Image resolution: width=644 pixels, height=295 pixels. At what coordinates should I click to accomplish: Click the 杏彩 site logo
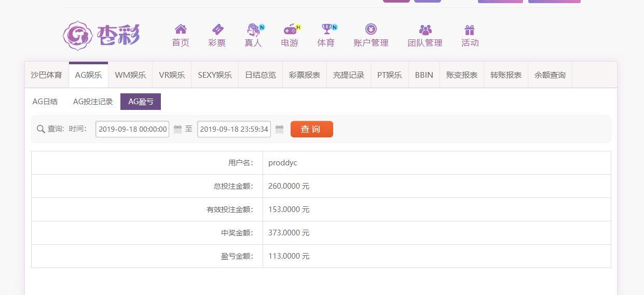click(101, 35)
